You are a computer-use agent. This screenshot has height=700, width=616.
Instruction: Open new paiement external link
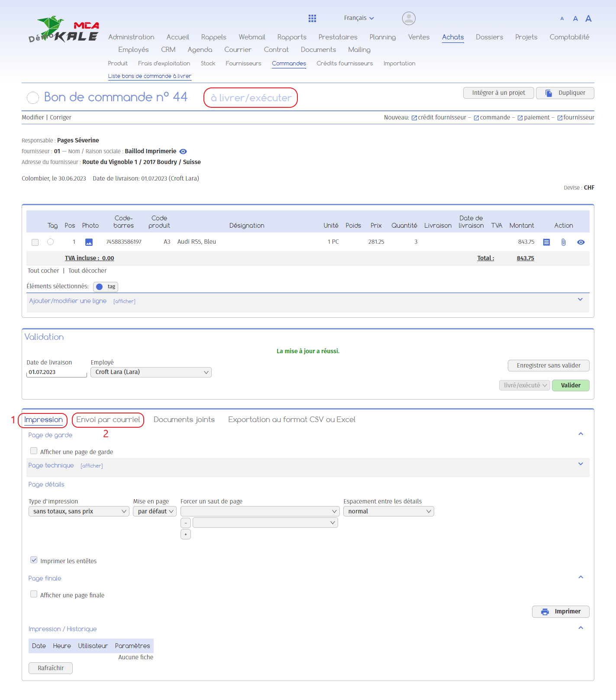[534, 117]
